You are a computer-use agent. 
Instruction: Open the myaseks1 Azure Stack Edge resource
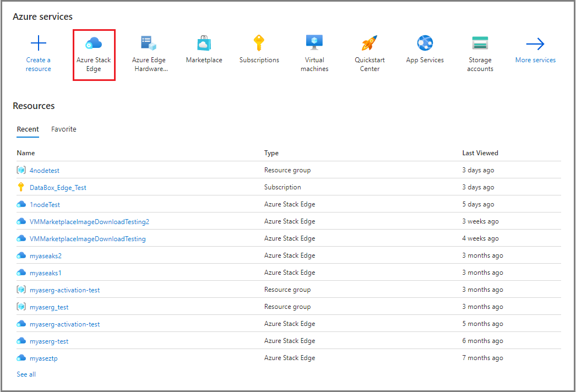(46, 272)
